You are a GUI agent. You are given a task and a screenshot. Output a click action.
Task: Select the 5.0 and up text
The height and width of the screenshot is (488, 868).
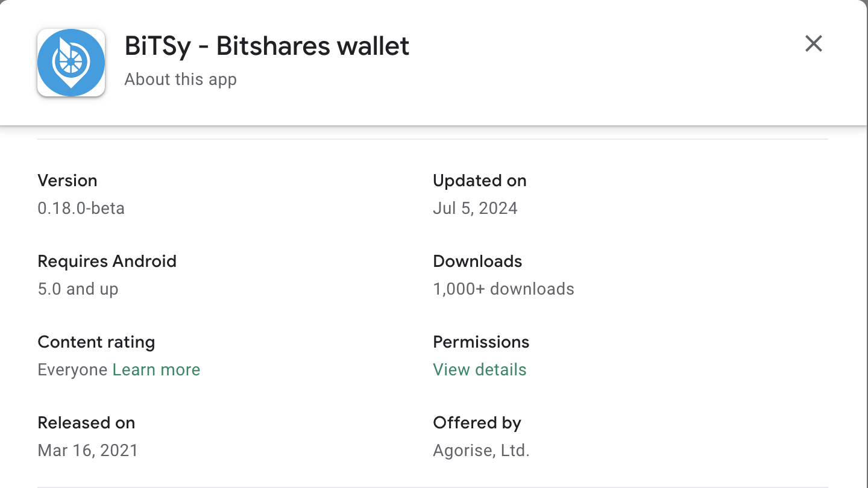coord(78,289)
